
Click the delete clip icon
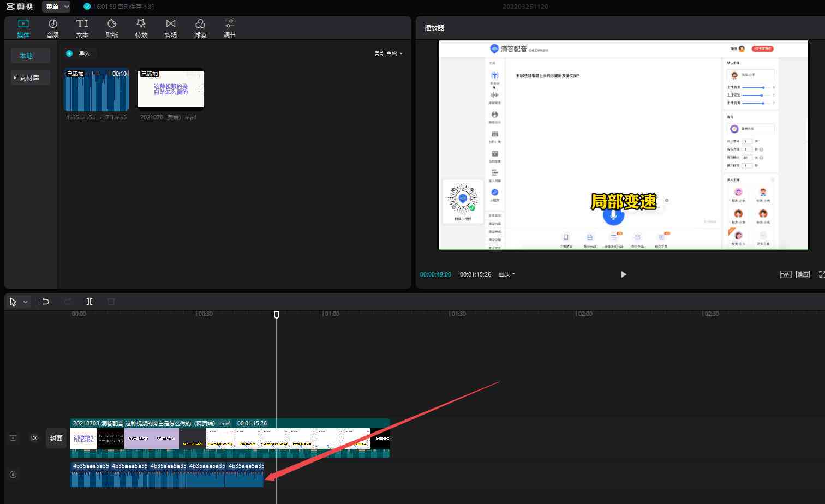coord(111,302)
